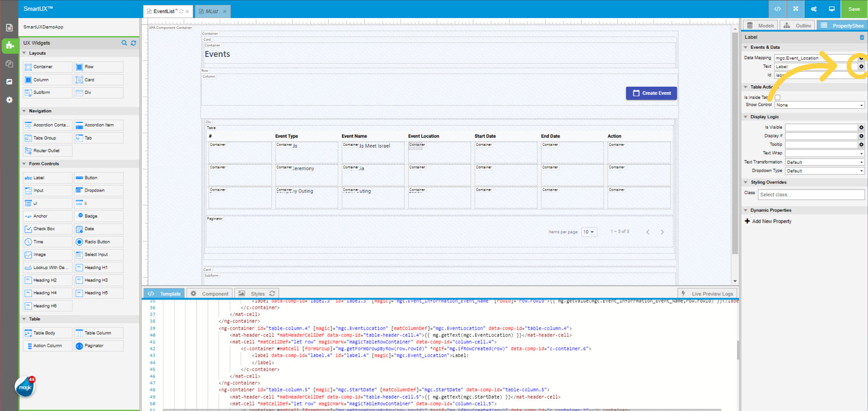Enable the Is Inside Table checkbox

778,97
